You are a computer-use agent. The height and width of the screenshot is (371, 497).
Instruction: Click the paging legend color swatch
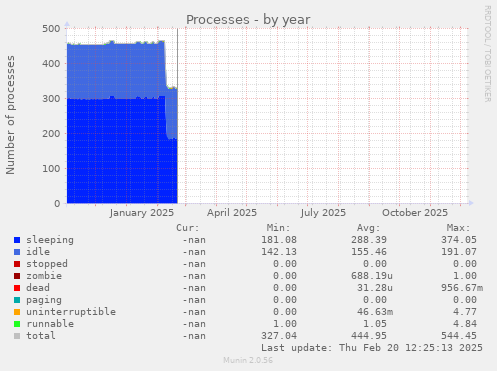pyautogui.click(x=17, y=300)
